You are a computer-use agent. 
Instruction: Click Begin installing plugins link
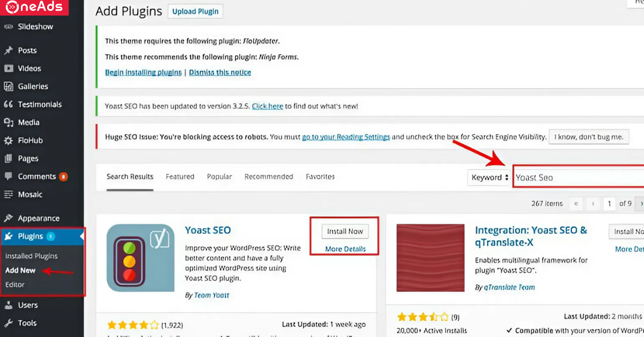coord(143,72)
